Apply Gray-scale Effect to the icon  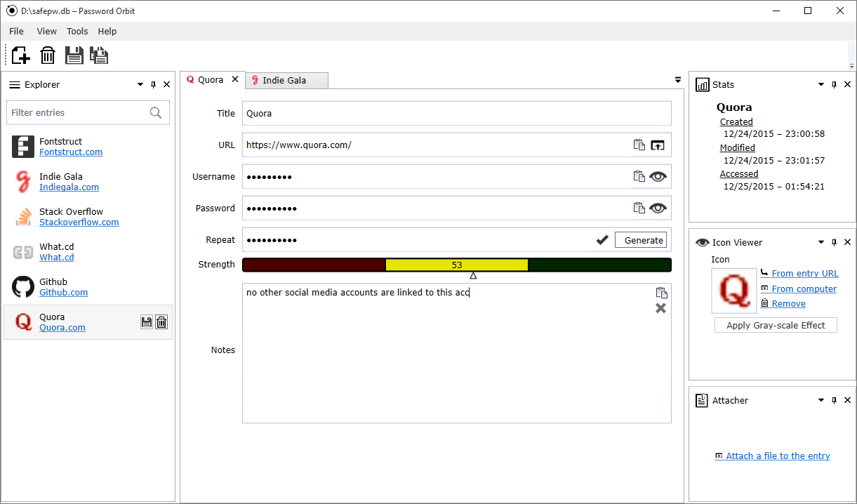tap(776, 326)
